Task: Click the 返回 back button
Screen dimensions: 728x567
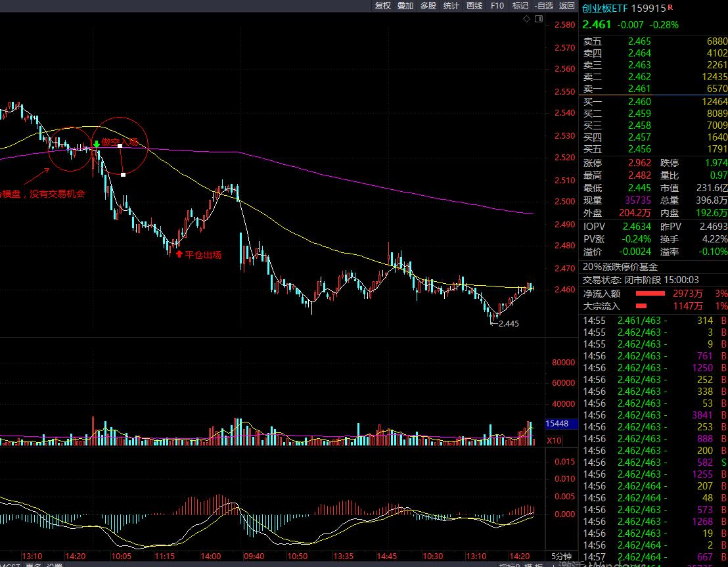Action: [x=567, y=5]
